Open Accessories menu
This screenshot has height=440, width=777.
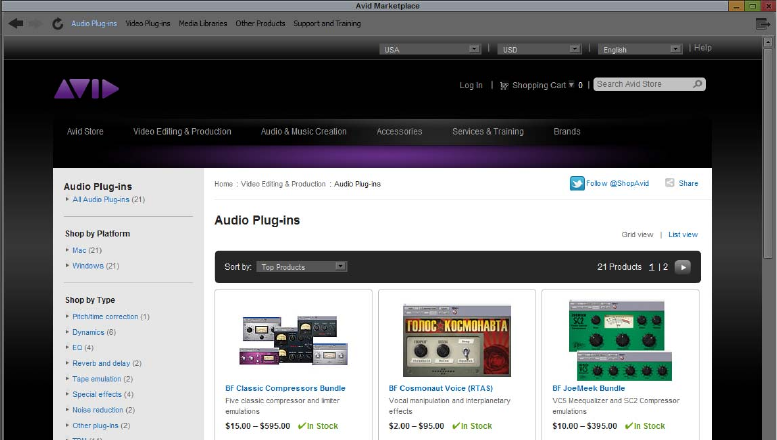[x=399, y=131]
